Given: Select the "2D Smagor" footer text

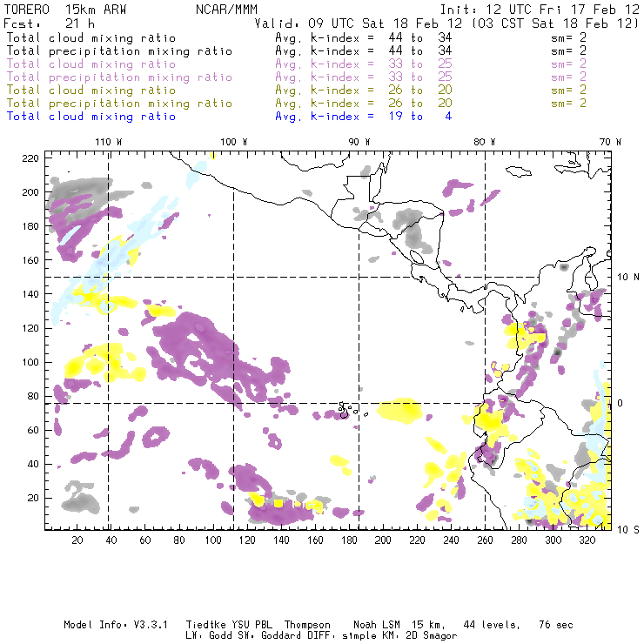Looking at the screenshot, I should pos(431,636).
